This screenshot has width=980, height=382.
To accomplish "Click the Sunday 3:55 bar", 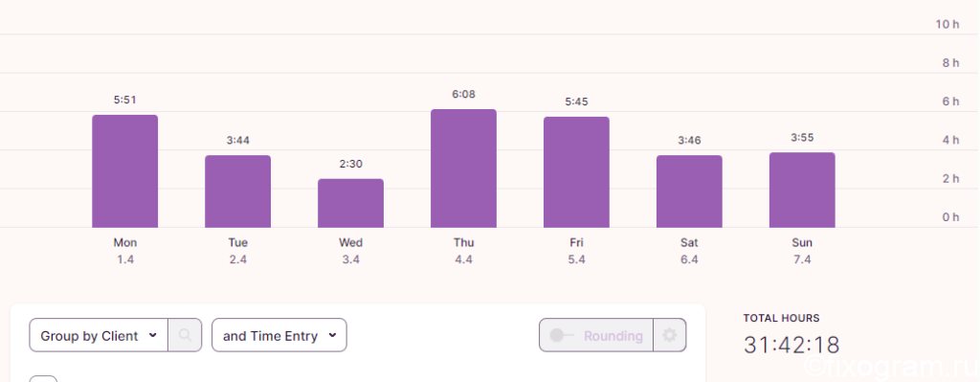I will click(802, 191).
